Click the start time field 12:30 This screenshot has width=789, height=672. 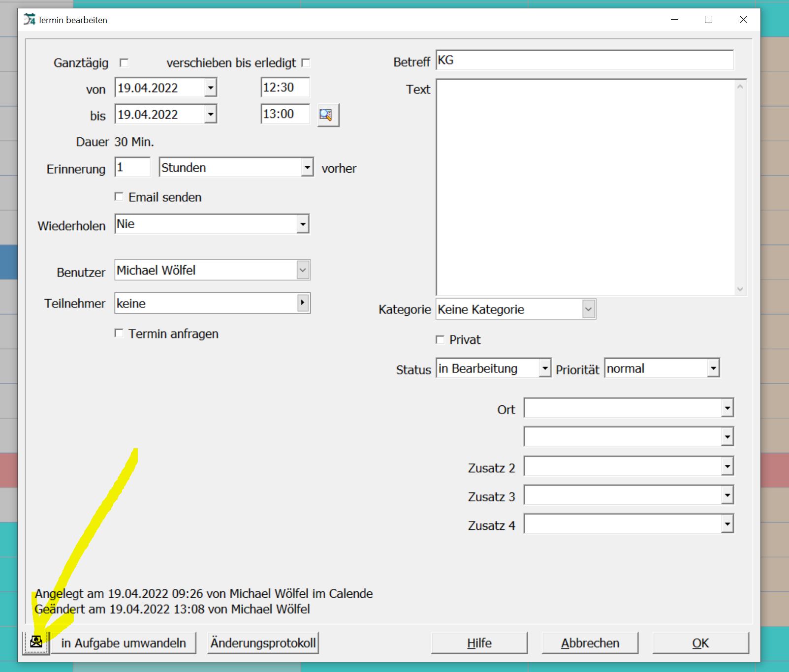[284, 88]
